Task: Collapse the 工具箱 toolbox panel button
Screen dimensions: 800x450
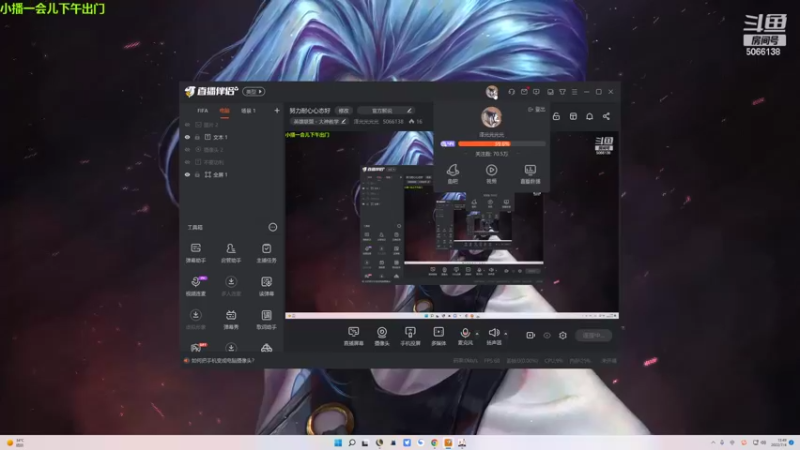Action: point(273,227)
